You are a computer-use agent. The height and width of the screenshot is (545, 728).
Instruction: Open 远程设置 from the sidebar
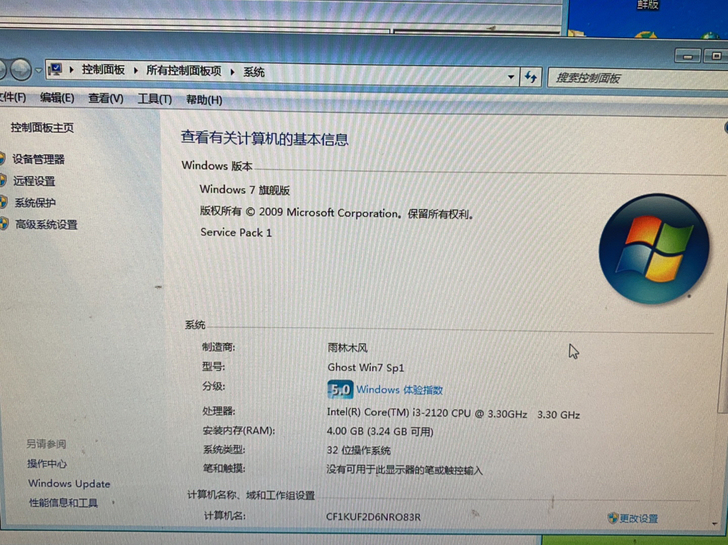tap(34, 181)
